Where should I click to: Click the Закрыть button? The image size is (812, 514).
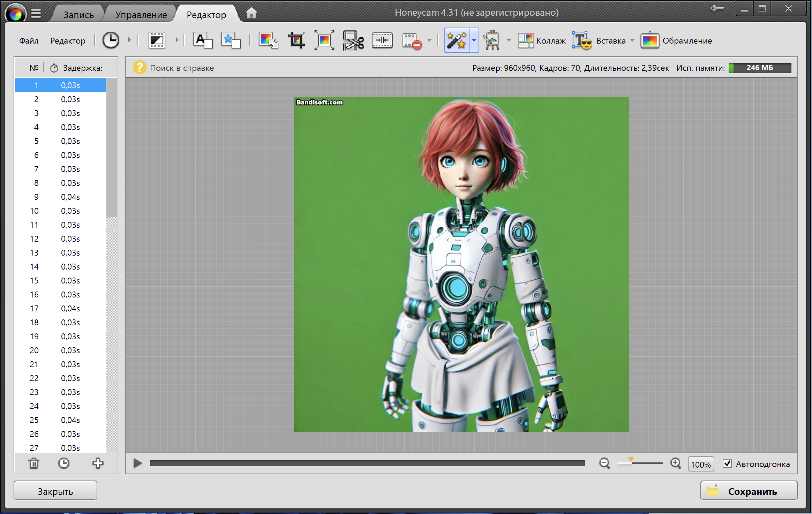coord(55,491)
